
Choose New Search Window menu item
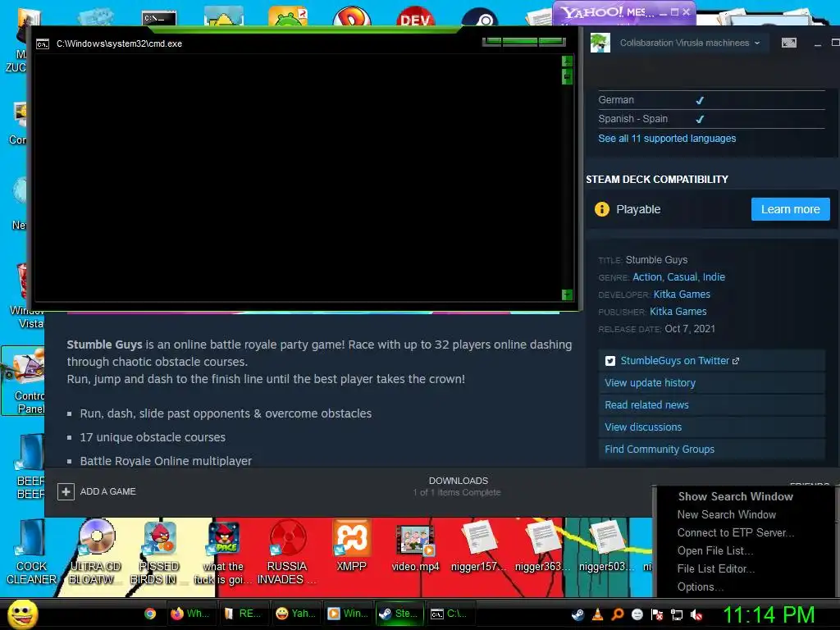tap(727, 515)
